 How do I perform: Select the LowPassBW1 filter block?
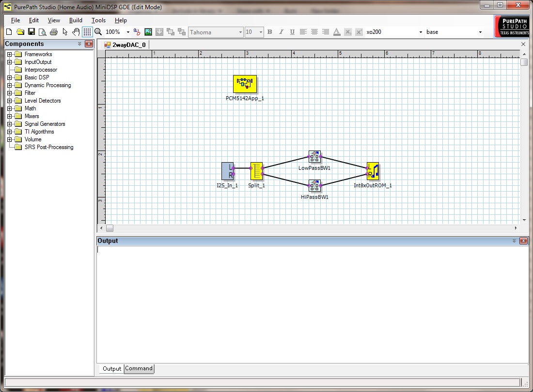(x=314, y=156)
